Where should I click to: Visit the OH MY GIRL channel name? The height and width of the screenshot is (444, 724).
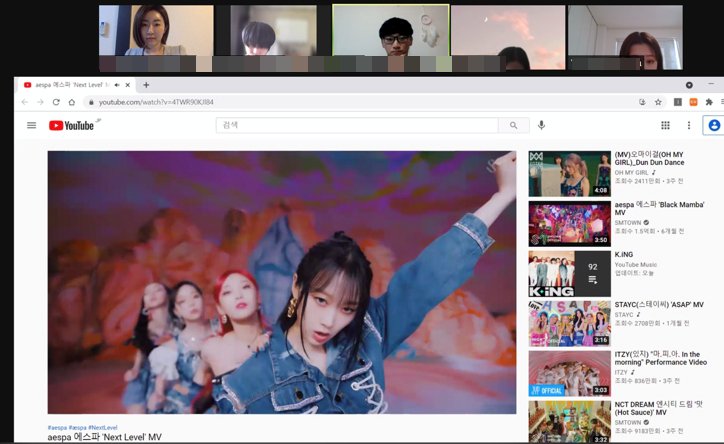(x=631, y=172)
